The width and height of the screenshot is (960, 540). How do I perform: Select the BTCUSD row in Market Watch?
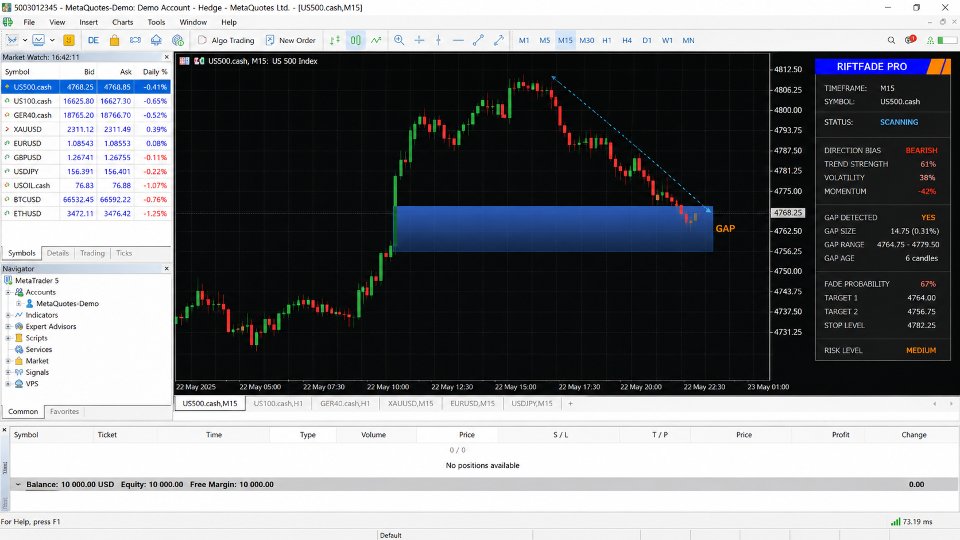(86, 199)
